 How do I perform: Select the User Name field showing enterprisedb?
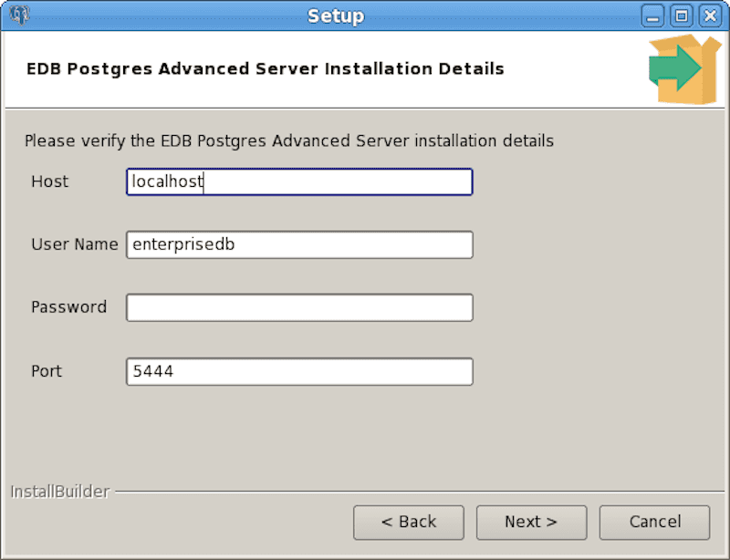299,244
